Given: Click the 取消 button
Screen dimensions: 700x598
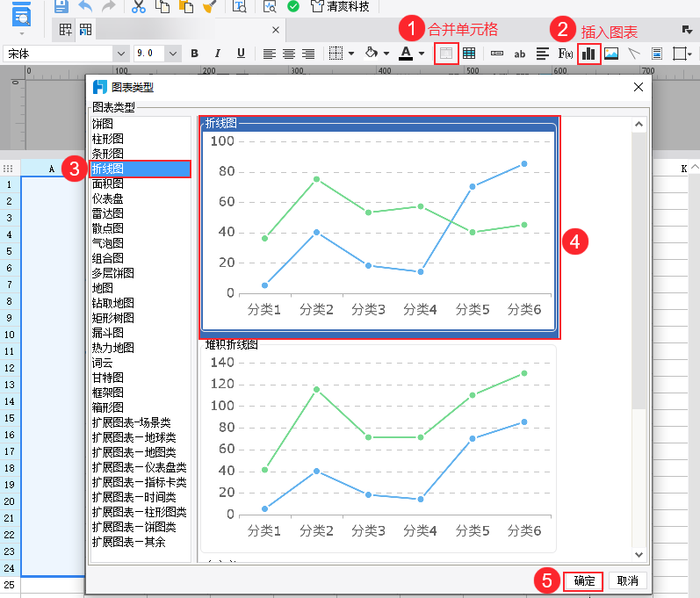Looking at the screenshot, I should pos(627,581).
